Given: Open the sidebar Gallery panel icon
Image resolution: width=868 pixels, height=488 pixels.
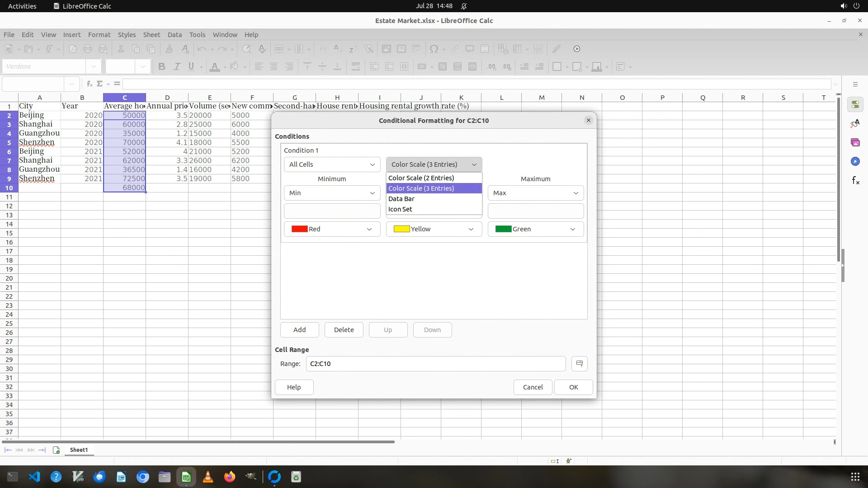Looking at the screenshot, I should tap(855, 143).
